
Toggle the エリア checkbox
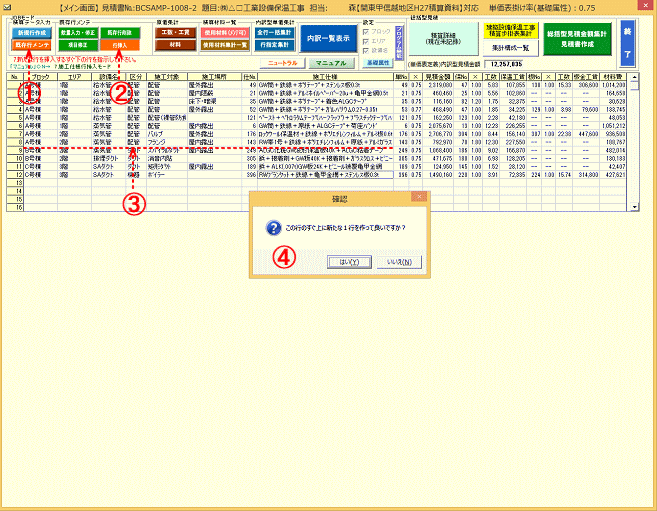366,41
